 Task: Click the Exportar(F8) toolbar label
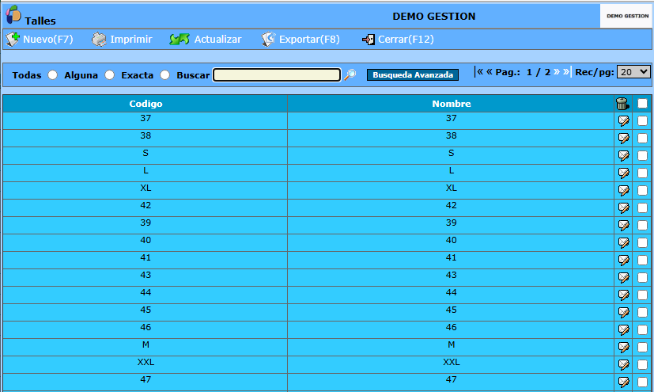(309, 39)
